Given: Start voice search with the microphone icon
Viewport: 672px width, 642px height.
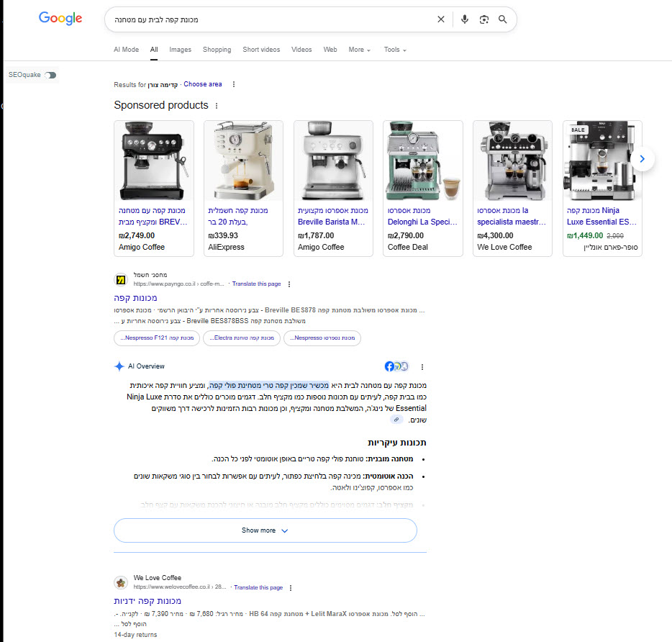Looking at the screenshot, I should [464, 19].
